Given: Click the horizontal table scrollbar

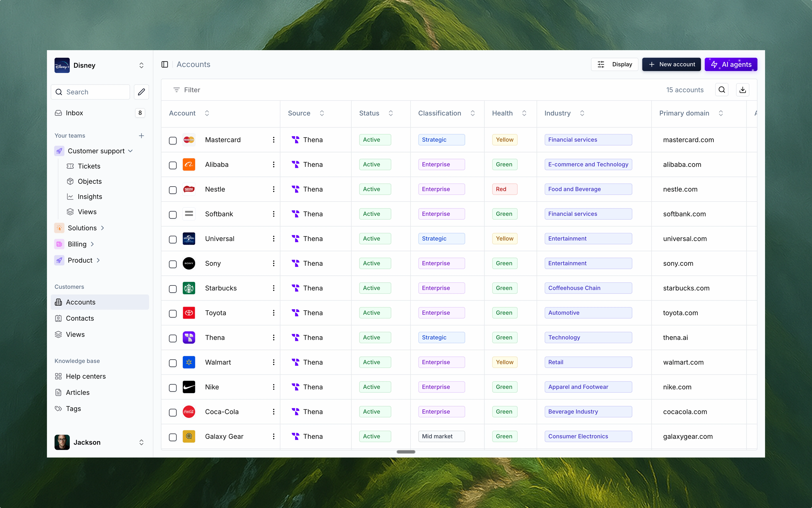Looking at the screenshot, I should [406, 452].
